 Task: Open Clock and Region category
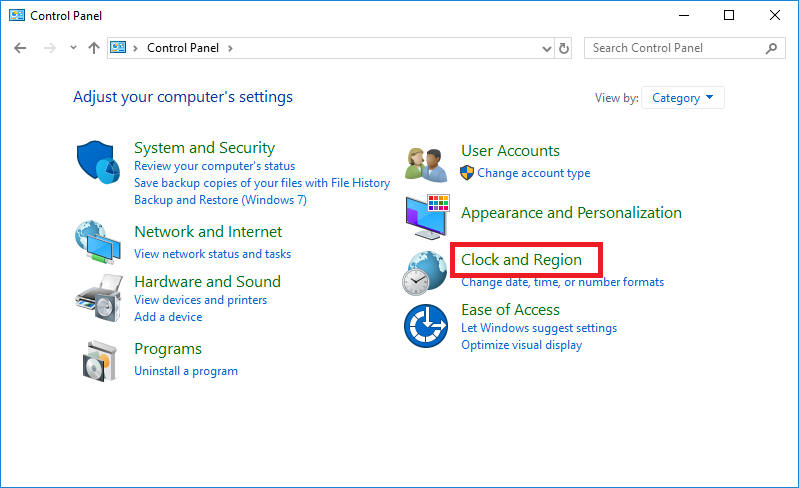521,260
